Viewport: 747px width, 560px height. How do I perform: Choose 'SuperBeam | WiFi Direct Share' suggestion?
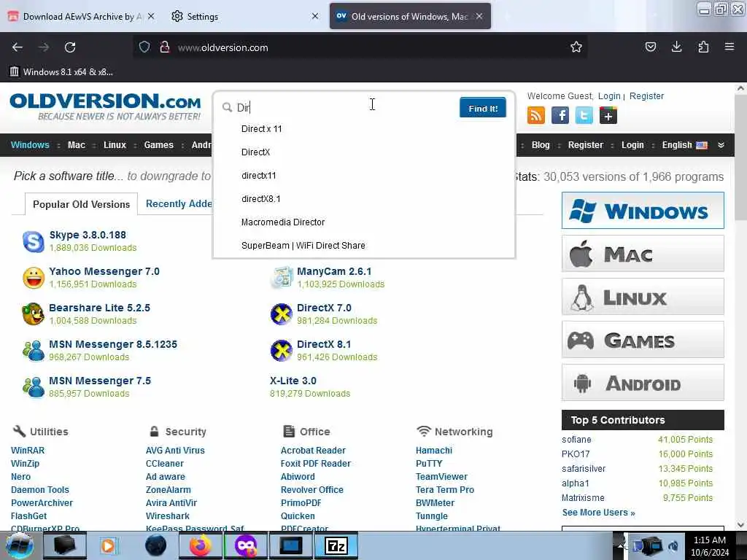(364, 245)
